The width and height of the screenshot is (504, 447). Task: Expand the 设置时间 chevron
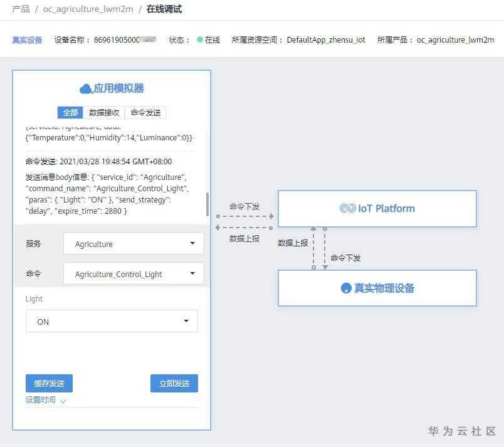63,401
